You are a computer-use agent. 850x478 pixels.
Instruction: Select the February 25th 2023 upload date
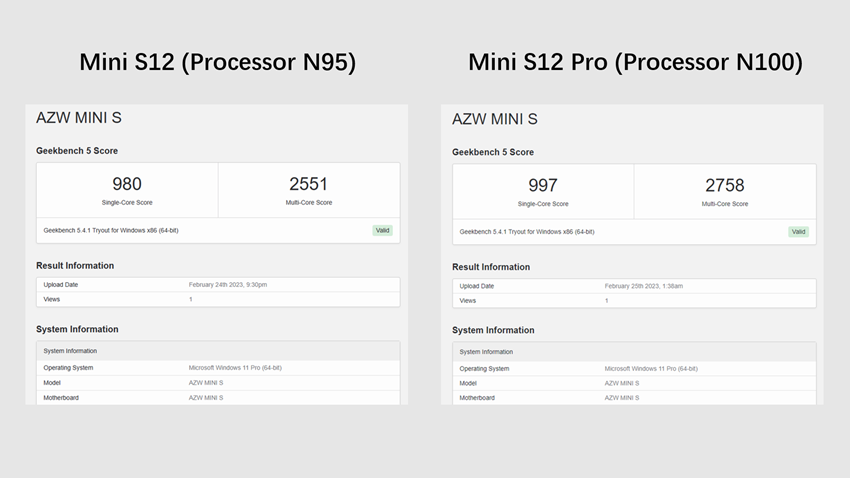(643, 286)
